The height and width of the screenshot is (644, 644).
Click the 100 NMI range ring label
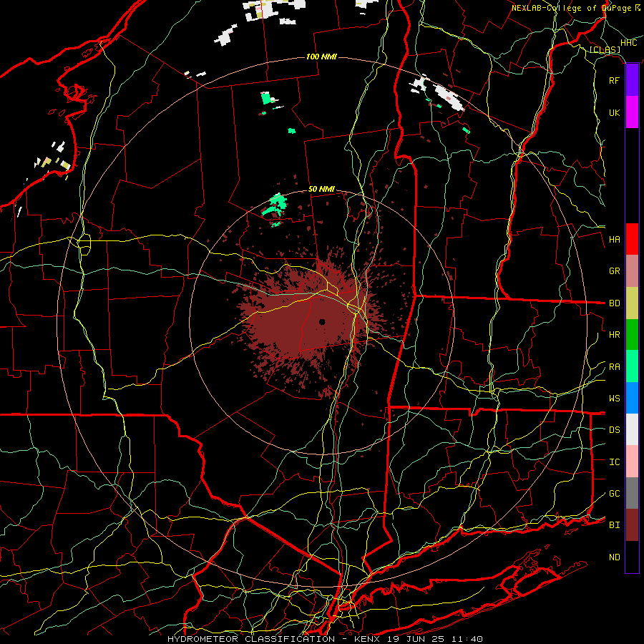point(321,57)
